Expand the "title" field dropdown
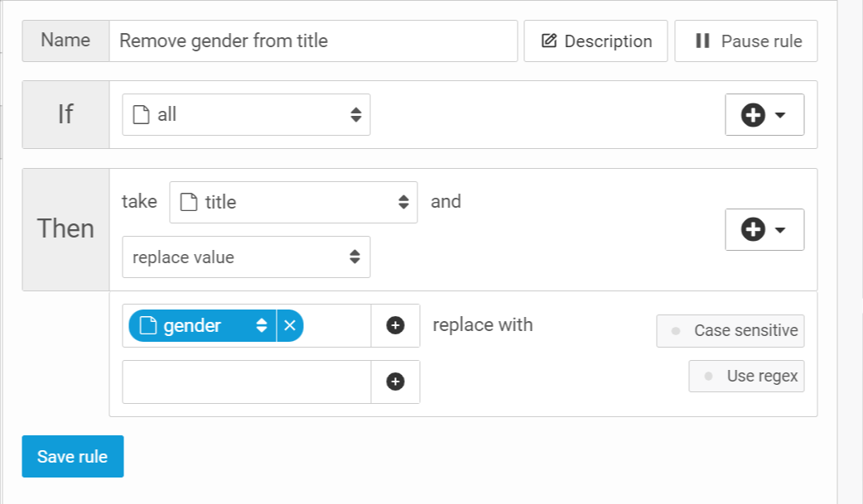 [293, 203]
